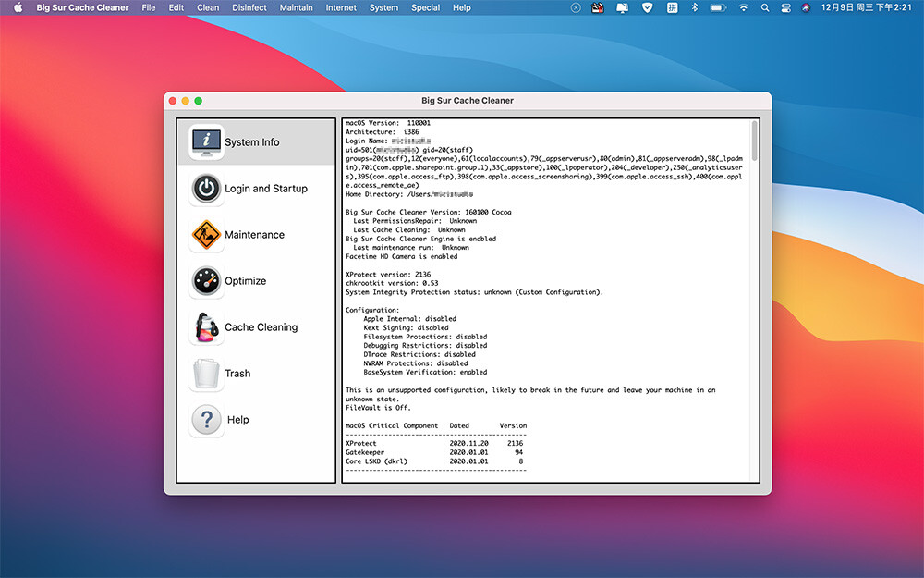Open the Apple menu
The image size is (924, 578).
[18, 7]
